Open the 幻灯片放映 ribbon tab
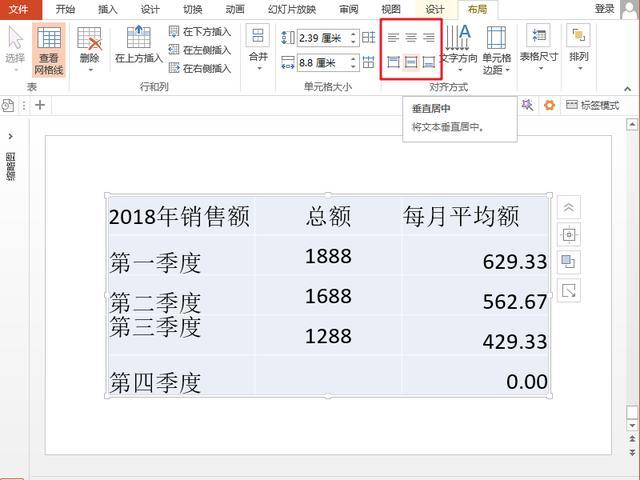The image size is (640, 480). pos(292,9)
